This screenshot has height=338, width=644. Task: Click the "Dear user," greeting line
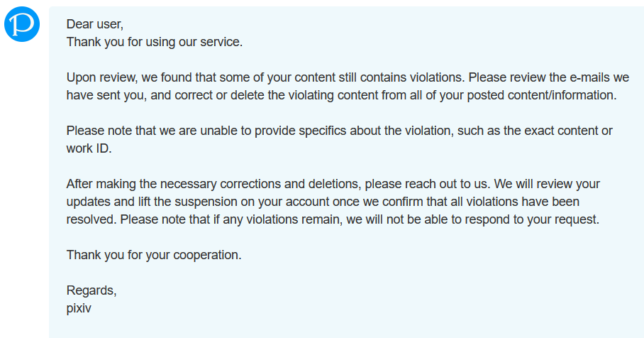94,24
